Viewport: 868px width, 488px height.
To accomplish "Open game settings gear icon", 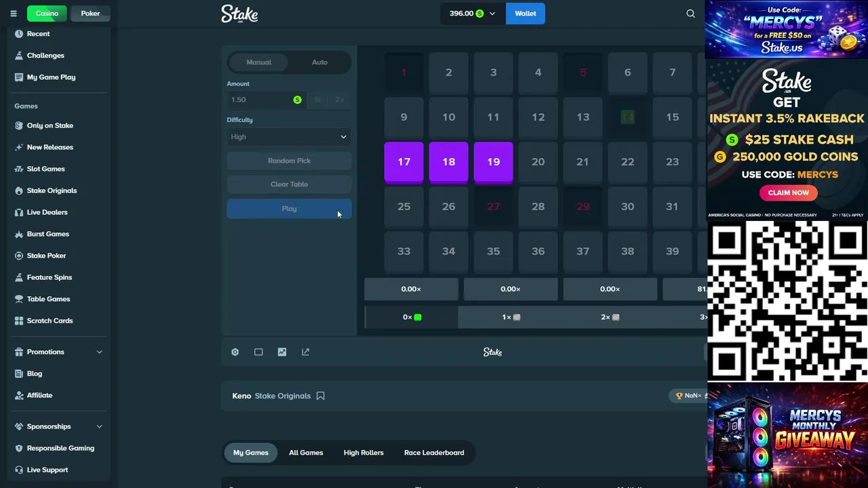I will (235, 352).
